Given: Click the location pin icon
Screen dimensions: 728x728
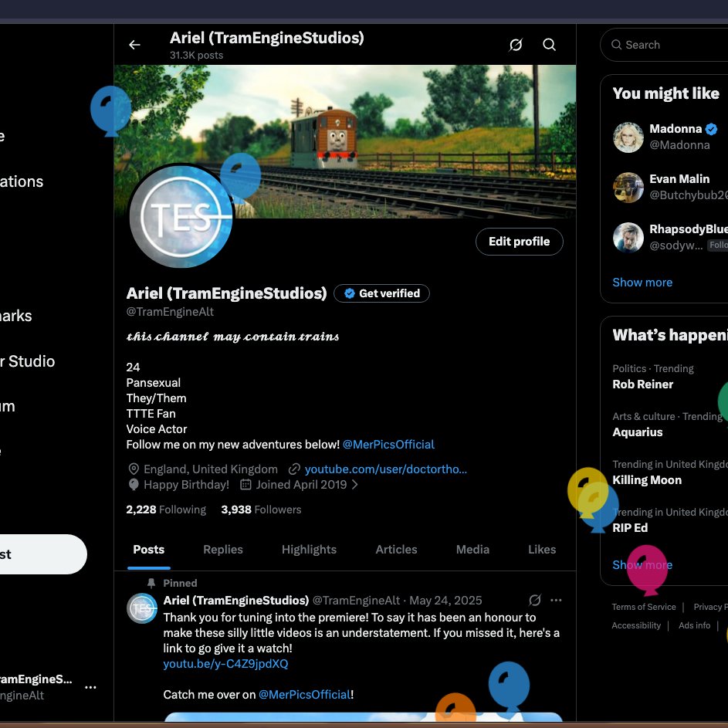Looking at the screenshot, I should pyautogui.click(x=134, y=469).
